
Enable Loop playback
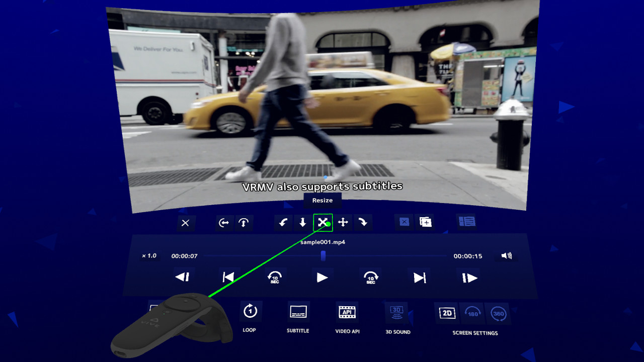(x=250, y=312)
